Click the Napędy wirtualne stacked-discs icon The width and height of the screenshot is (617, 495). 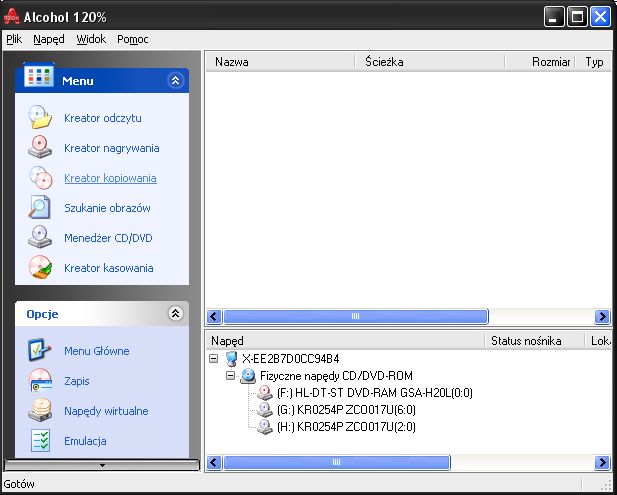click(40, 410)
